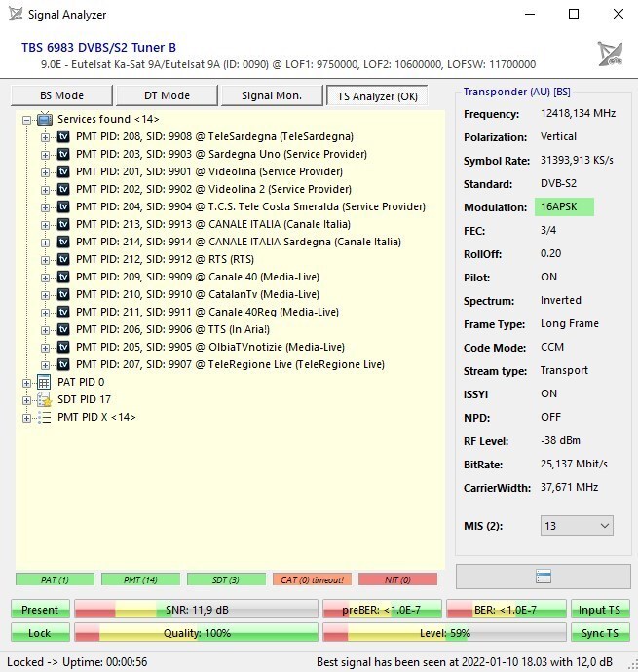Screen dimensions: 638x672
Task: Click the PAT (1) status indicator
Action: (x=55, y=579)
